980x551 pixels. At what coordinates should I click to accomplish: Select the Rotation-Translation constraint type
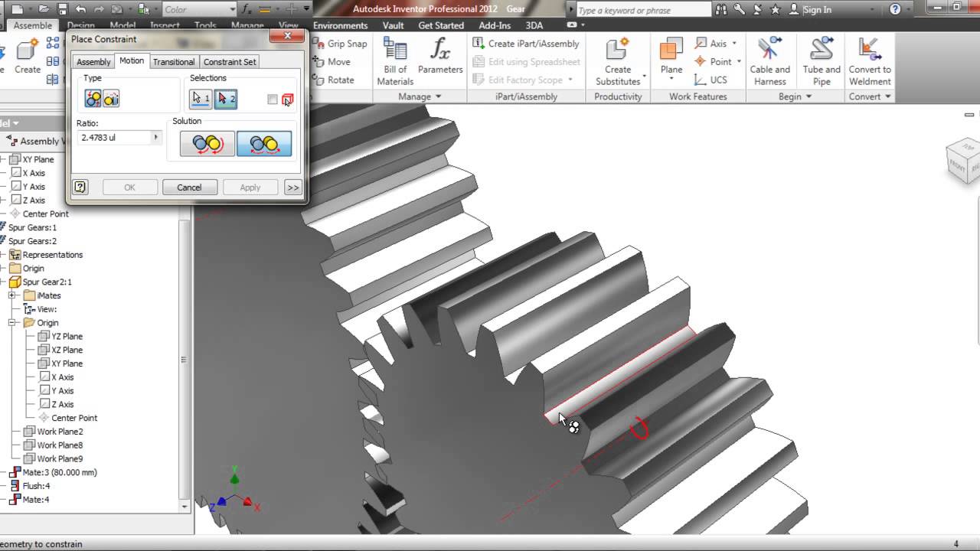point(111,99)
